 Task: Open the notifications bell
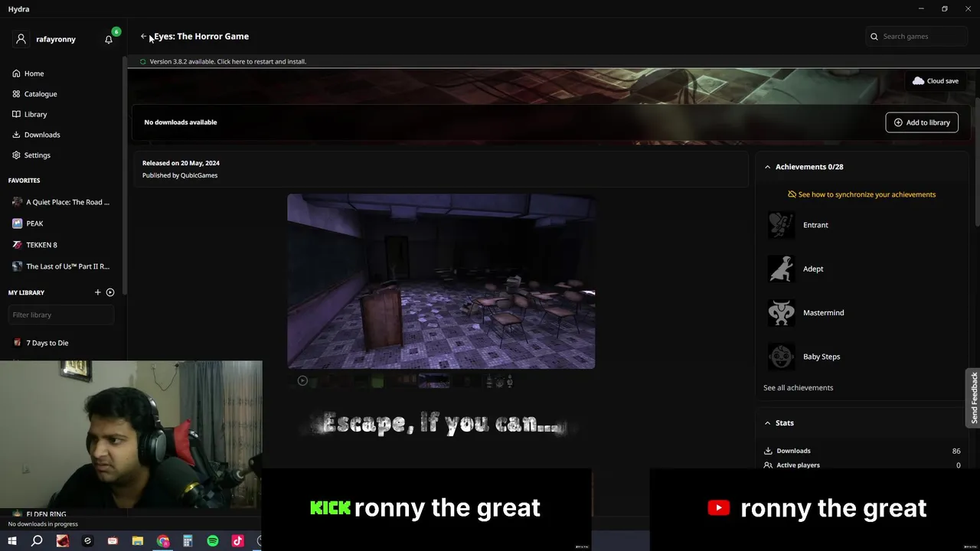click(x=109, y=39)
